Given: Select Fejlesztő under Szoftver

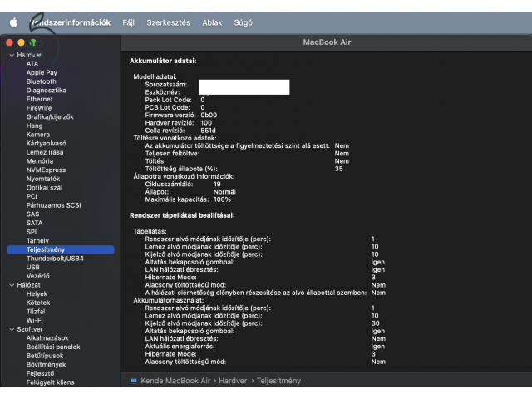Looking at the screenshot, I should click(x=40, y=373).
